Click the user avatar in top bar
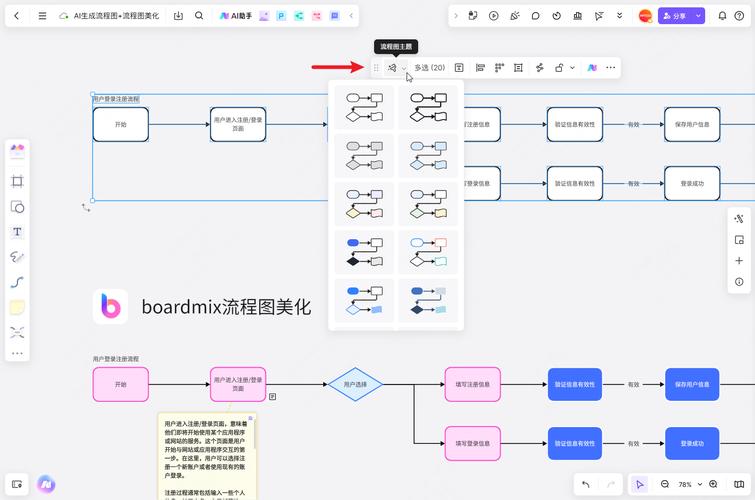 [x=645, y=16]
